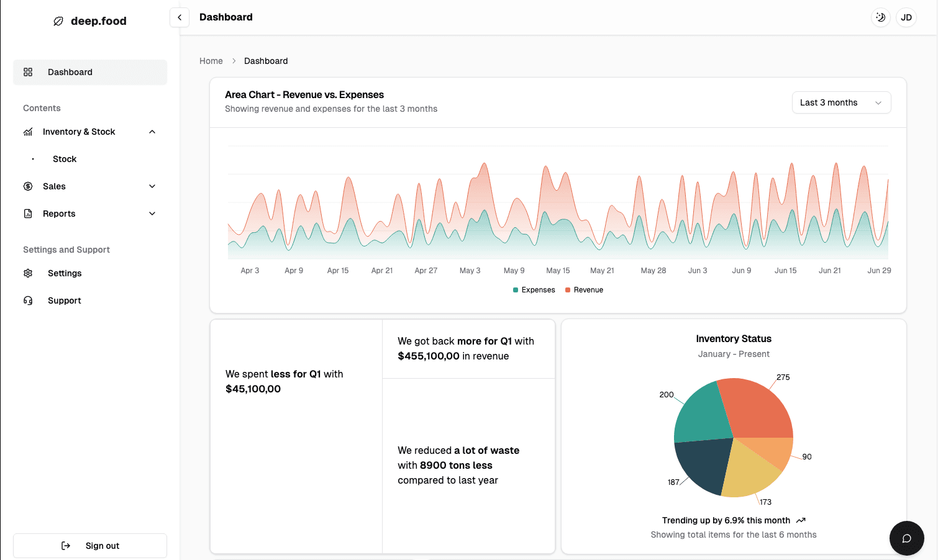Select the Stock submenu item

point(65,159)
